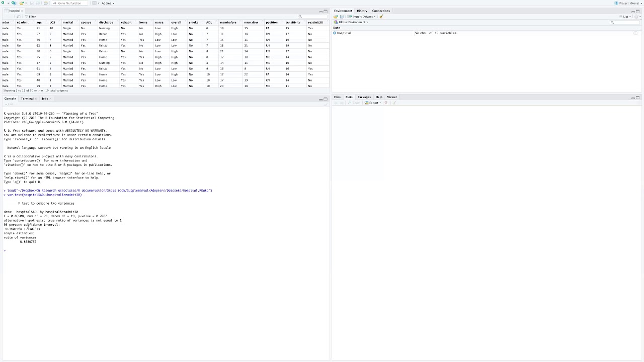This screenshot has height=362, width=644.
Task: Click the Filter button in data viewer
Action: (30, 17)
